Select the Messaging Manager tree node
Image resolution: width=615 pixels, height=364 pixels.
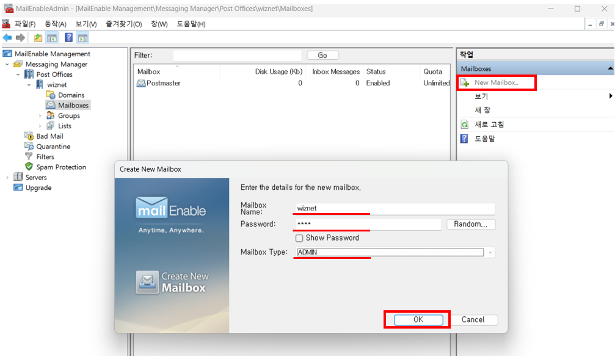[x=56, y=64]
